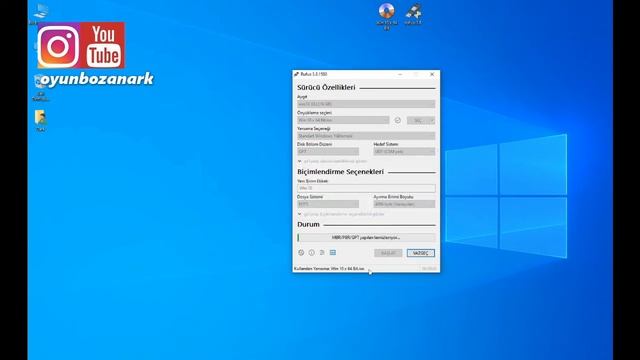Click the VAZGEÇ cancel button
The image size is (640, 360).
tap(421, 253)
